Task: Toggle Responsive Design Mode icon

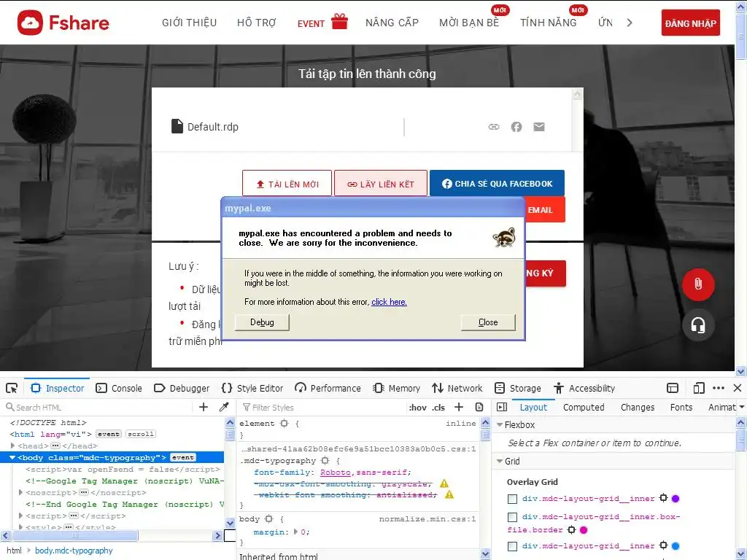Action: 699,388
